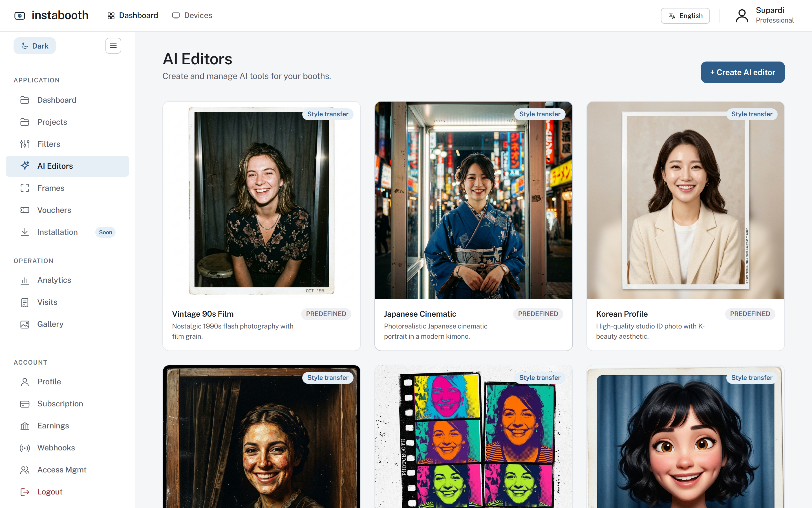Image resolution: width=812 pixels, height=508 pixels.
Task: Click the user avatar icon near Supardi
Action: [742, 16]
